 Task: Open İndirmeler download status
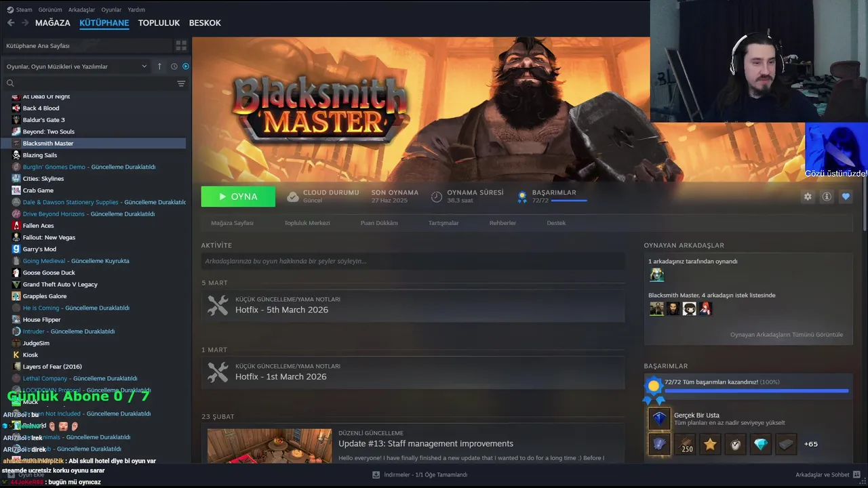[x=420, y=474]
